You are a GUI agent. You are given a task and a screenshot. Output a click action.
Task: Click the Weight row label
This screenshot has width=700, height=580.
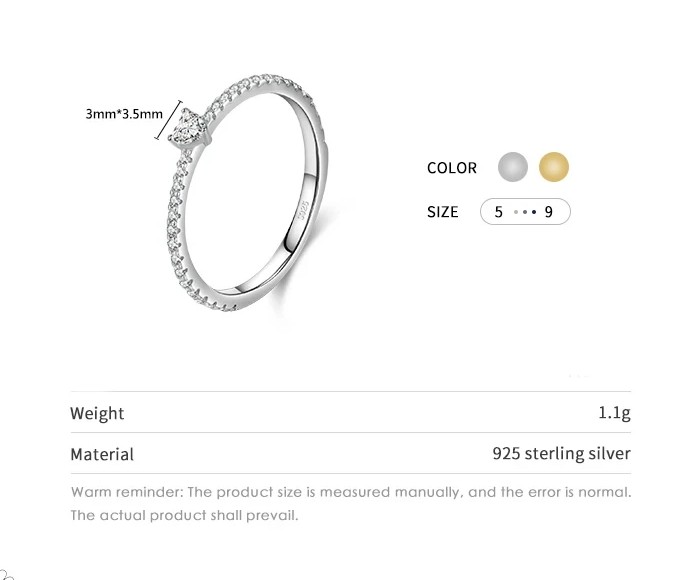tap(97, 413)
